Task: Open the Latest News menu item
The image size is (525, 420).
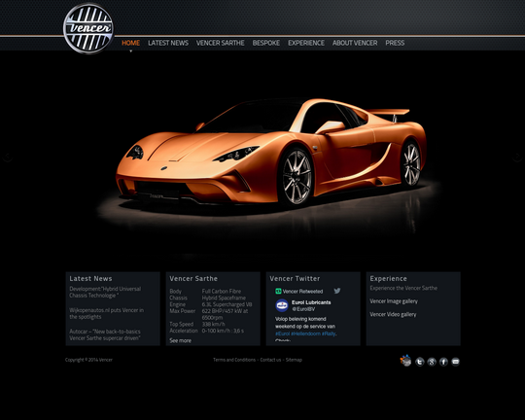Action: pos(168,43)
